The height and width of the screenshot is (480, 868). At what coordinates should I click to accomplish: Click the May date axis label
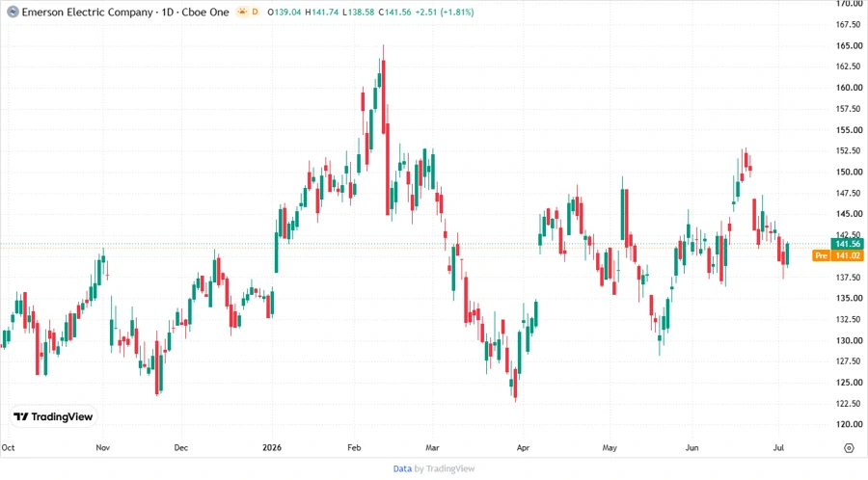(610, 447)
